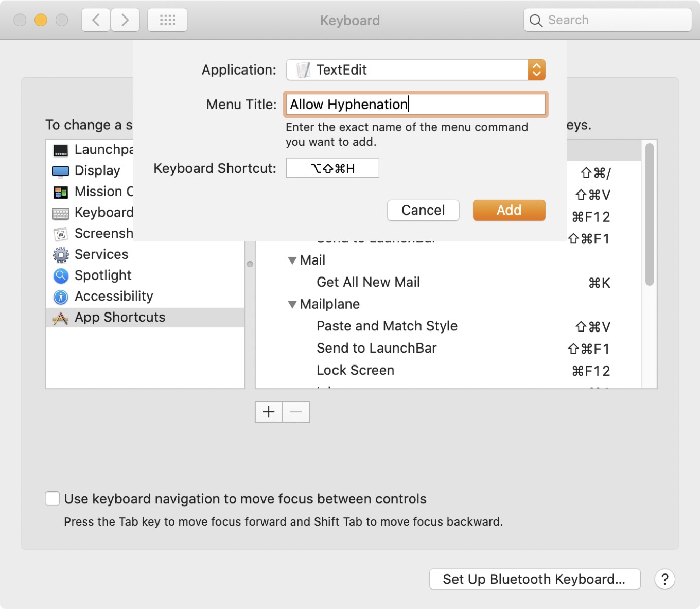Open the Application popup arrows

click(x=536, y=69)
